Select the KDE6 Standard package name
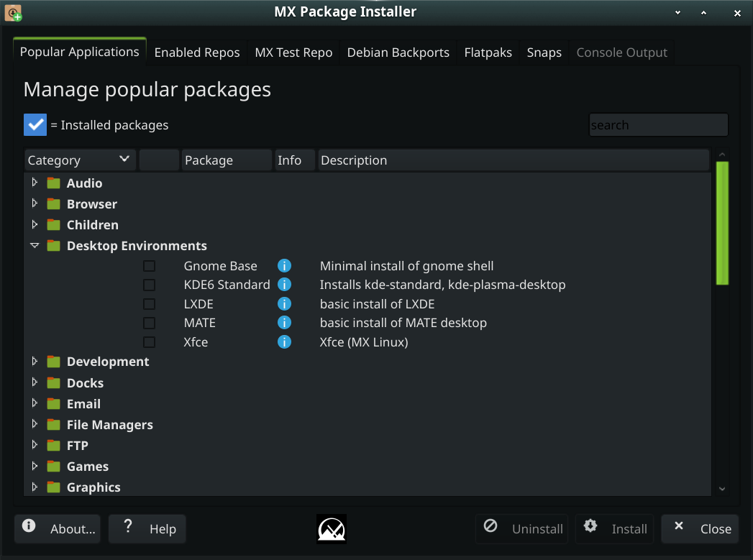The image size is (753, 560). [x=227, y=285]
